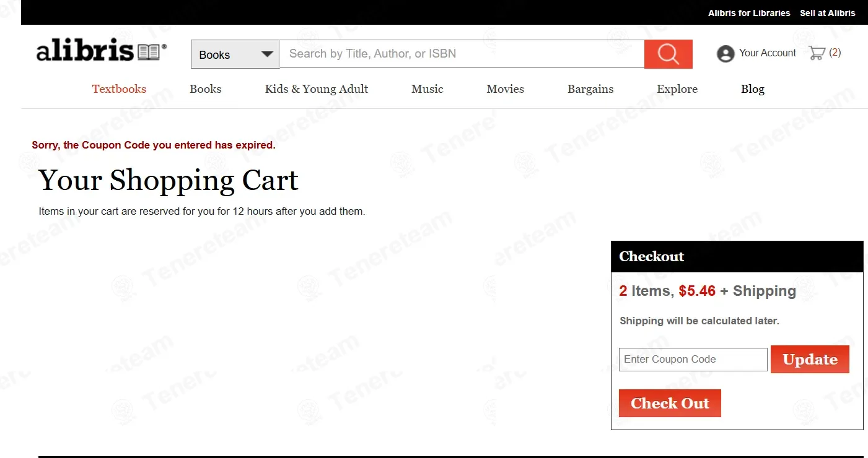Click the Alibris for Libraries link
The height and width of the screenshot is (458, 868).
tap(750, 13)
